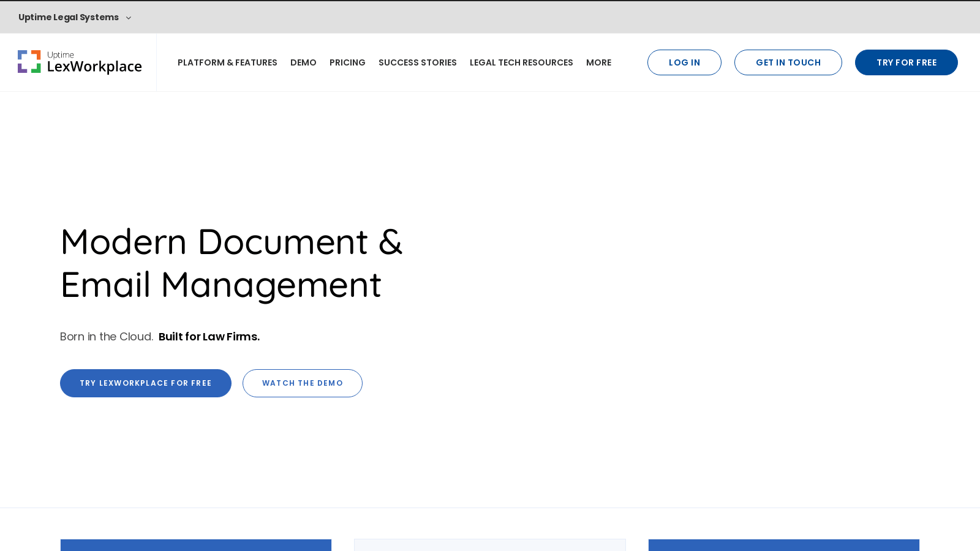Open Legal Tech Resources menu
Screen dimensions: 980x551
click(x=521, y=62)
